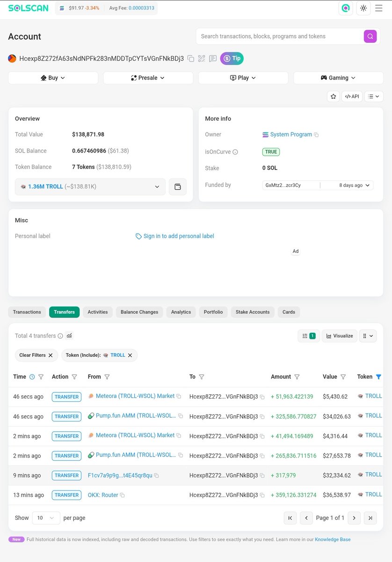Click the Total transfers info icon
This screenshot has width=392, height=562.
(60, 336)
